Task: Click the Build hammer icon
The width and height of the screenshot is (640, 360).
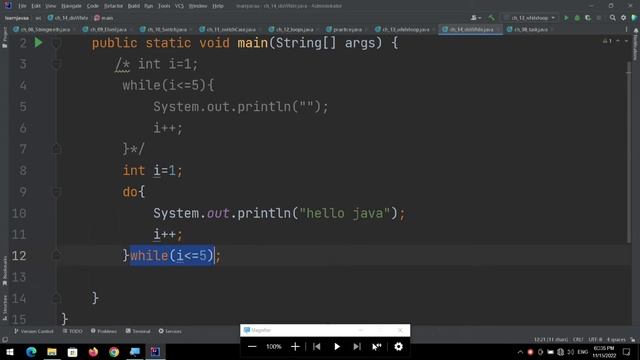Action: 491,18
